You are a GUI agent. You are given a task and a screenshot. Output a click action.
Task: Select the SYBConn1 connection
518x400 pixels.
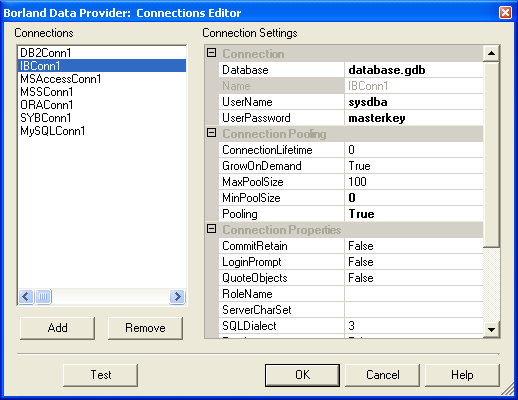tap(102, 118)
